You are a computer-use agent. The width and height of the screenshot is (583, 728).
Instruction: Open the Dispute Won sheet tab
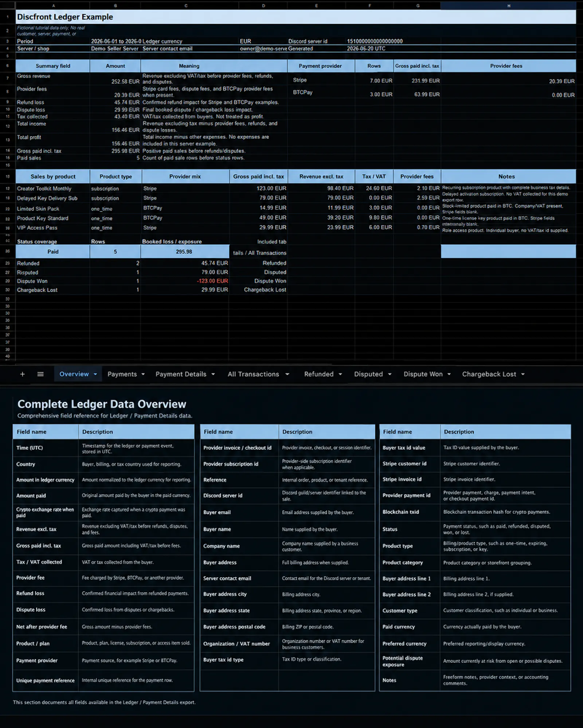point(423,374)
